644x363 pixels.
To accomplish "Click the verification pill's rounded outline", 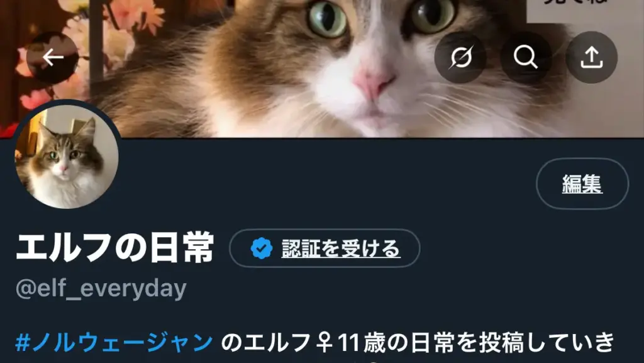I will pos(325,249).
